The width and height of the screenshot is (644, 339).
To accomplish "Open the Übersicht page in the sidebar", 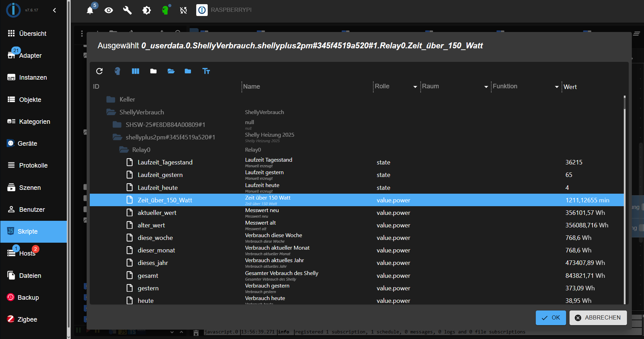I will pos(33,33).
